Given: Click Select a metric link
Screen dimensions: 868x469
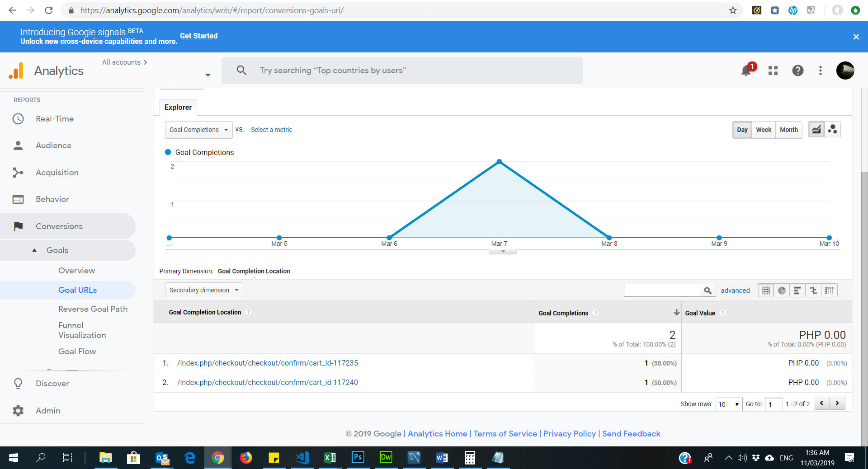Looking at the screenshot, I should click(x=272, y=130).
